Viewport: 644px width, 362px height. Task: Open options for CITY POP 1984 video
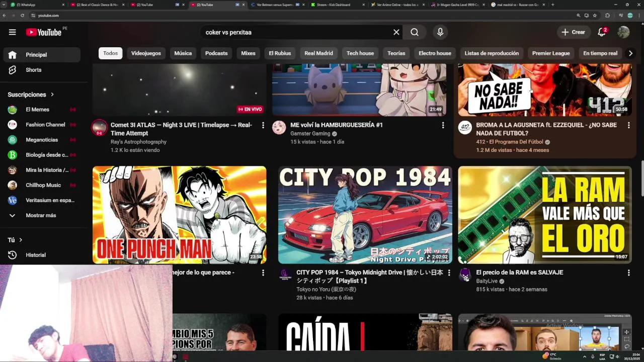pyautogui.click(x=449, y=273)
